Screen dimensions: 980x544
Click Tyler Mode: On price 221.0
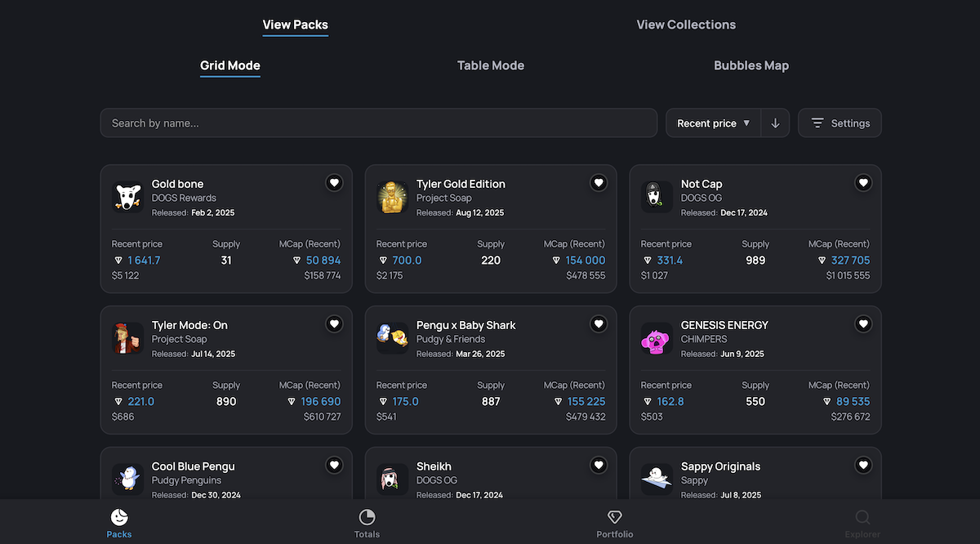pyautogui.click(x=140, y=402)
